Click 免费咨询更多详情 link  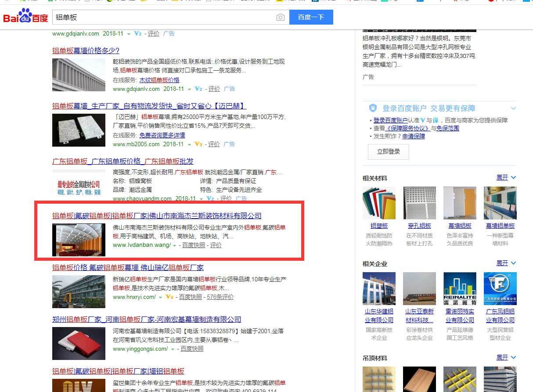162,135
